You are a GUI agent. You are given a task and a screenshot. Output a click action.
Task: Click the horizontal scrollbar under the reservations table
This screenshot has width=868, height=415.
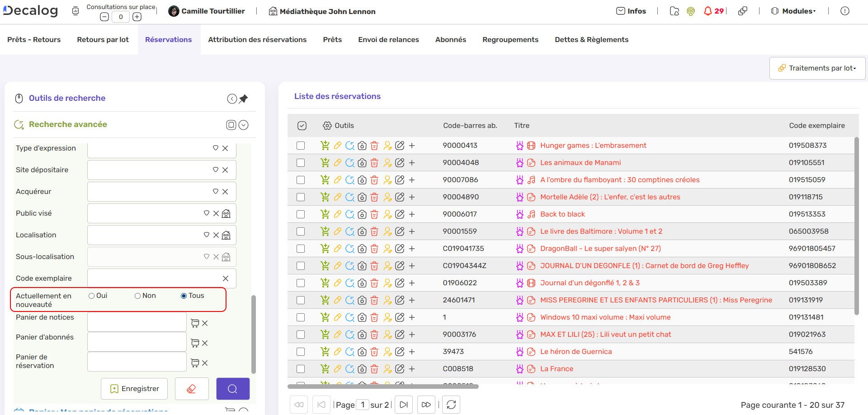[x=383, y=387]
